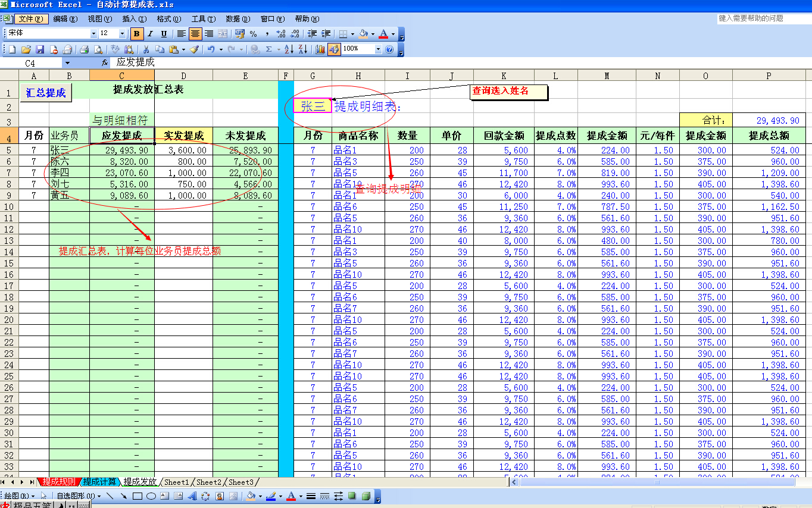Image resolution: width=812 pixels, height=508 pixels.
Task: Decrease indent with the outdent icon
Action: [312, 34]
